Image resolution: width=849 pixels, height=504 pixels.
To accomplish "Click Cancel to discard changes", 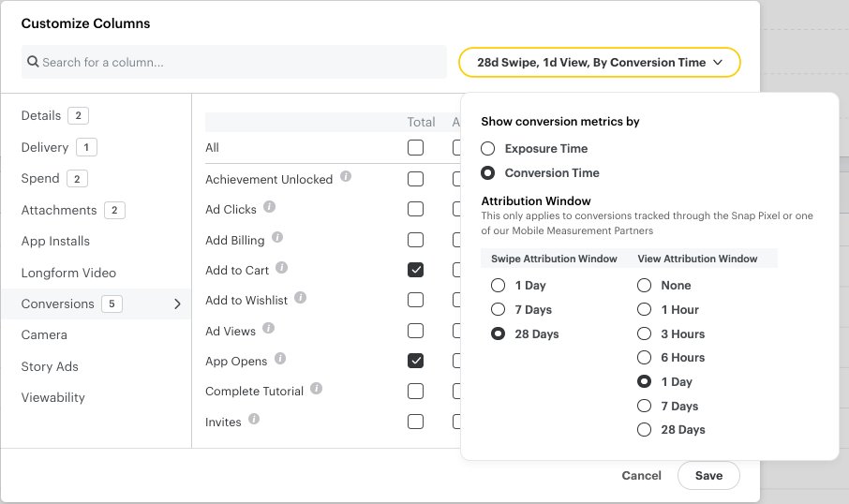I will [641, 476].
